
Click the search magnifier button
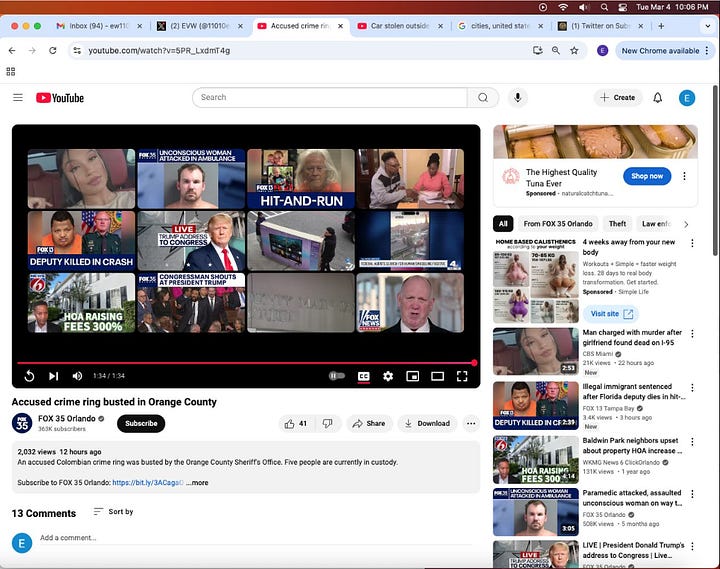[483, 97]
